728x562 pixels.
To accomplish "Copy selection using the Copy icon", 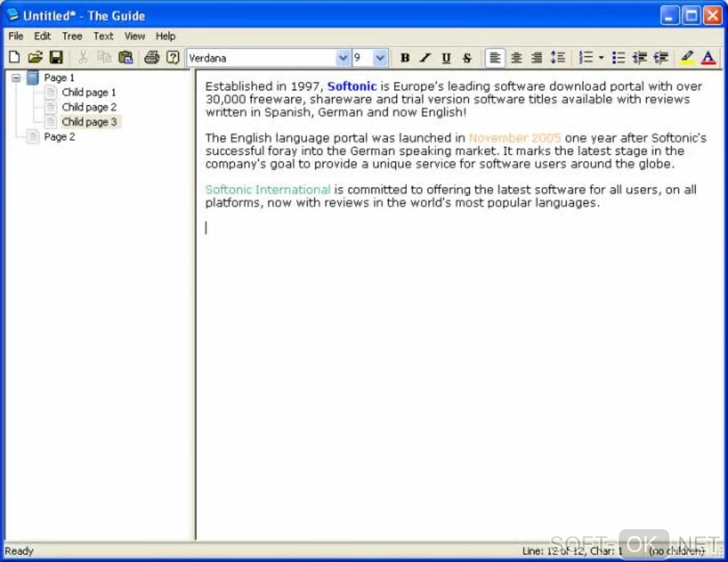I will pyautogui.click(x=104, y=58).
